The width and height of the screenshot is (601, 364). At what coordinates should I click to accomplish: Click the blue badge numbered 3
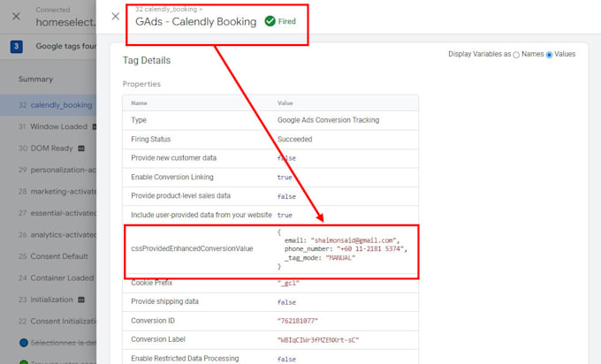(16, 46)
